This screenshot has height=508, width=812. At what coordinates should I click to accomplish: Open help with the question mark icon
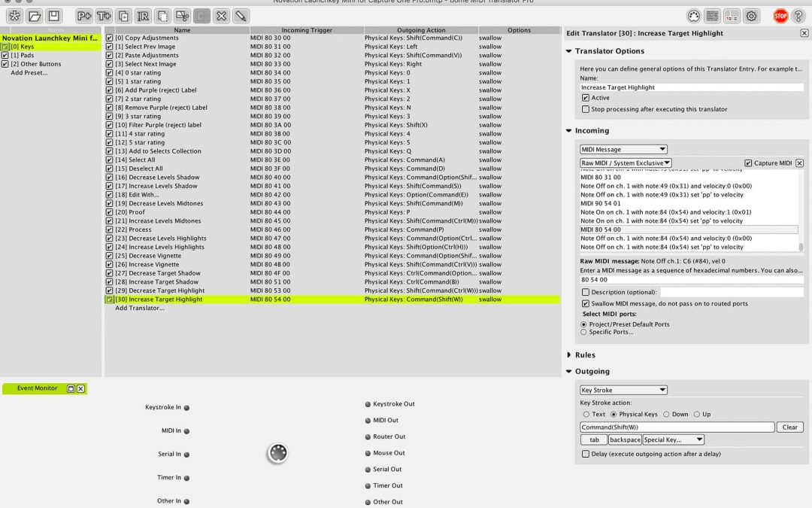click(x=798, y=16)
